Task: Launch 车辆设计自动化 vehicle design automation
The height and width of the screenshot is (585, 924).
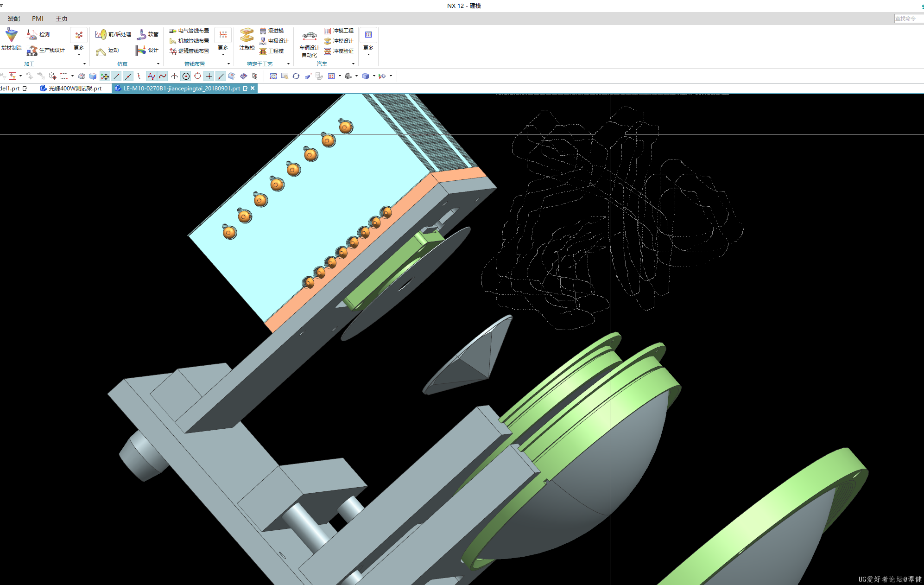Action: coord(309,44)
